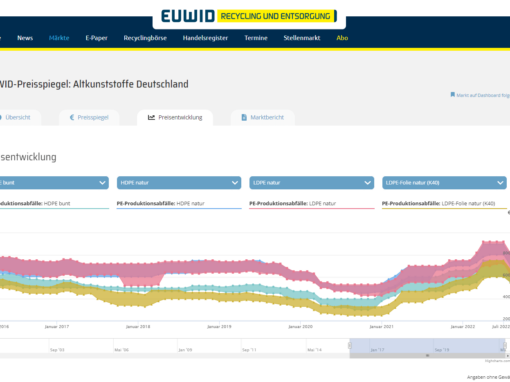
Task: Click the bookmark icon beside Markt auf Dashboard
Action: point(453,95)
